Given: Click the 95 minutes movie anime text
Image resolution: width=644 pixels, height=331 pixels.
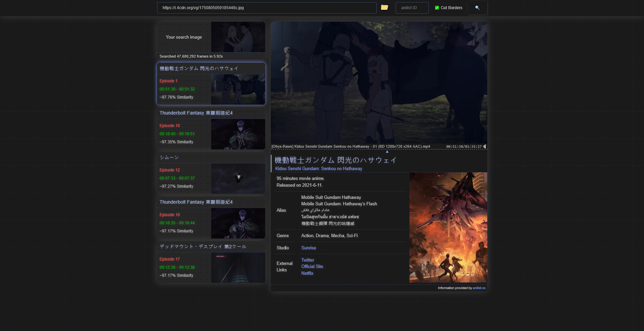Looking at the screenshot, I should [x=301, y=179].
